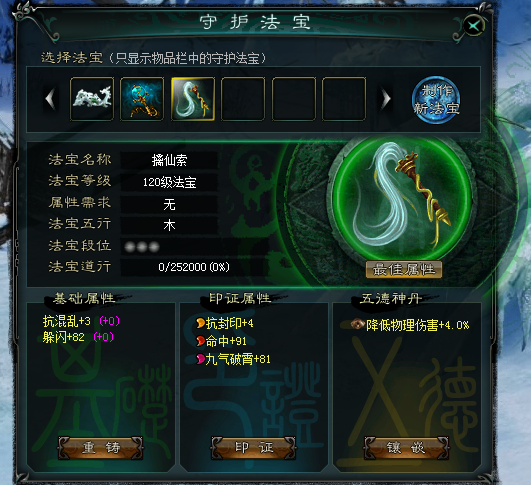Click the 降低物理伤害 elixir icon

[357, 324]
